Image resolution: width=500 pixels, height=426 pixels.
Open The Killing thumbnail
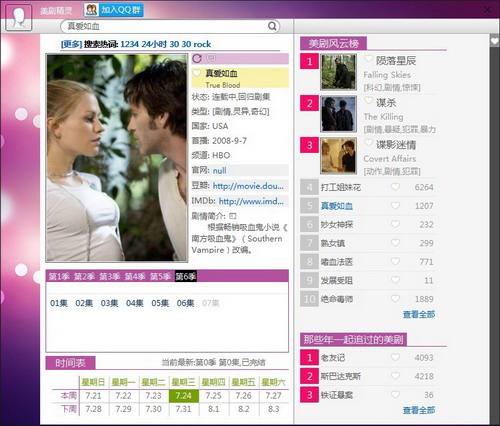[x=338, y=114]
